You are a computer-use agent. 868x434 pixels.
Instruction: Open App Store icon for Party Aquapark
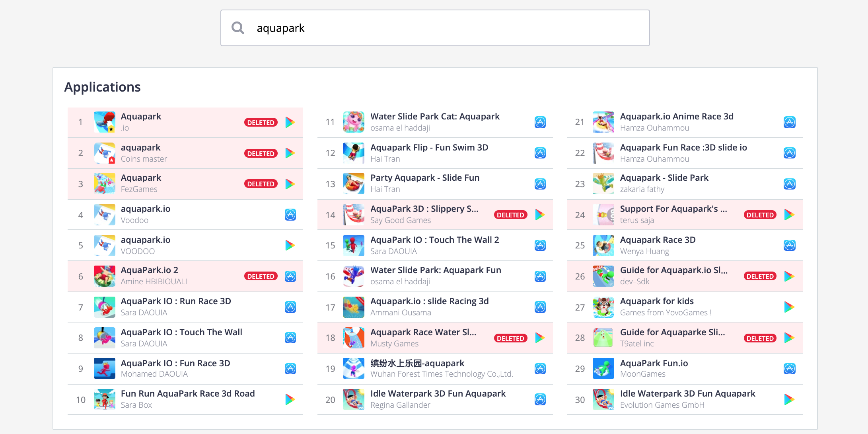click(540, 184)
